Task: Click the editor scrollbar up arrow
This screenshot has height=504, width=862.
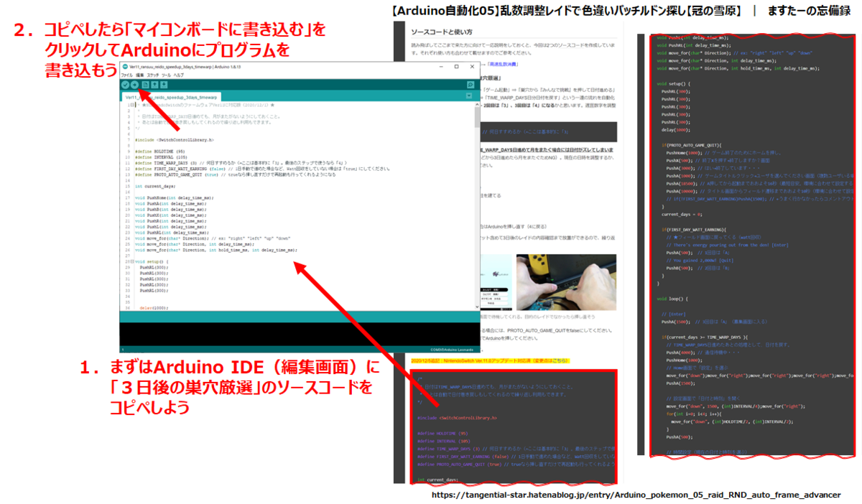Action: pos(477,104)
